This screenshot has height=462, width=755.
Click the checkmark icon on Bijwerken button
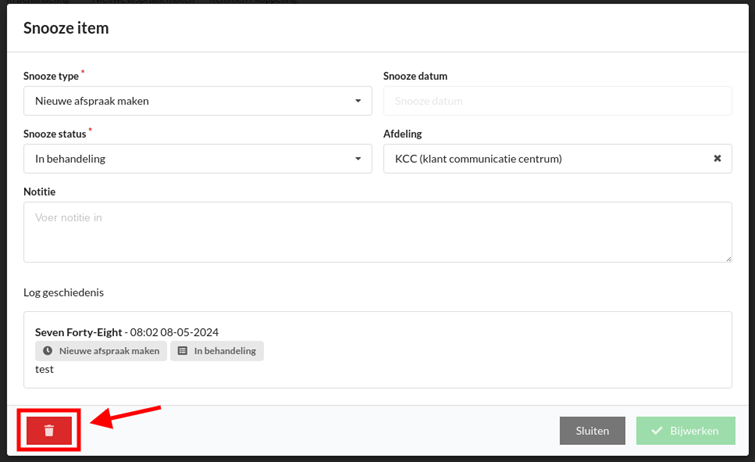[657, 431]
